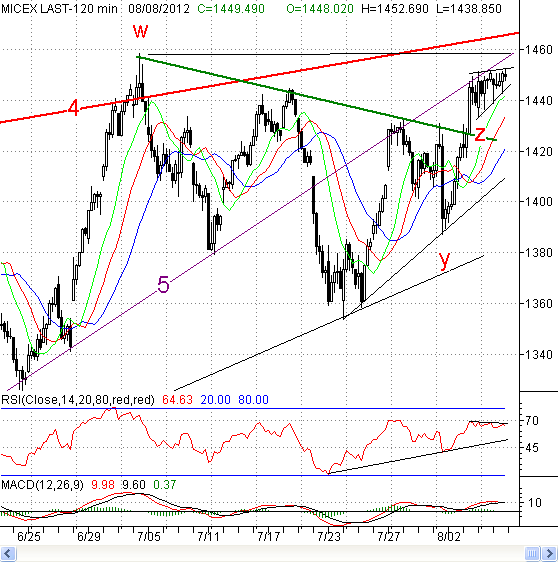Click the 45 label on RSI axis

(x=531, y=448)
